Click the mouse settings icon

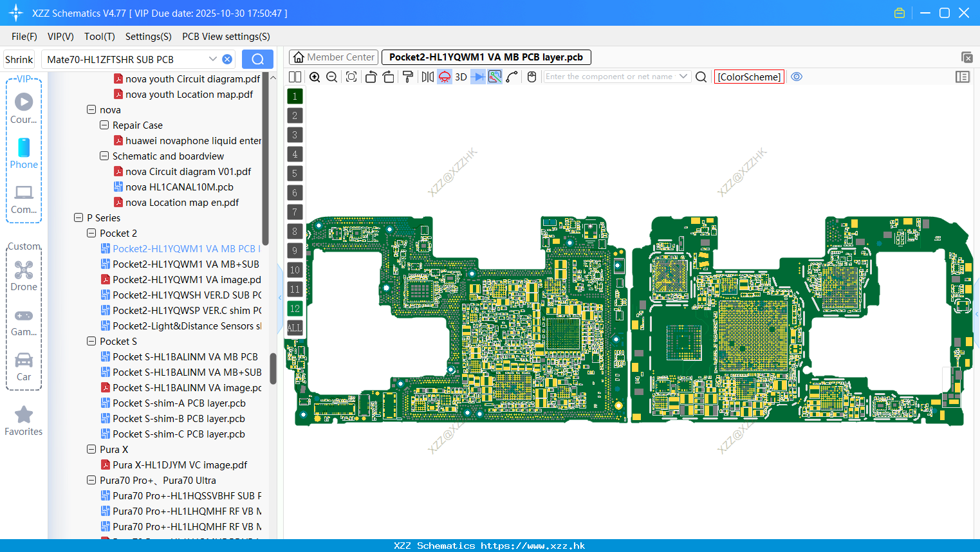(532, 77)
